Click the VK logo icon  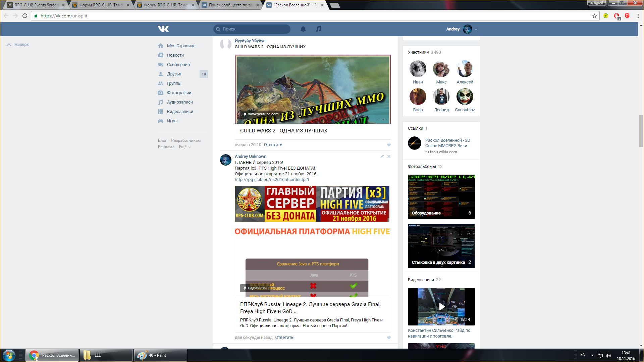163,29
